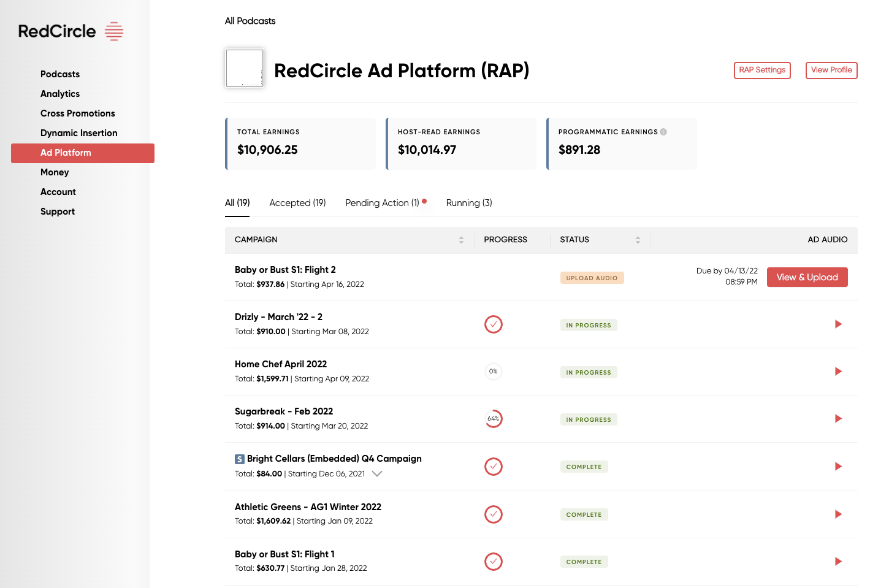The width and height of the screenshot is (870, 588).
Task: Sort the table by the Status column
Action: (x=638, y=240)
